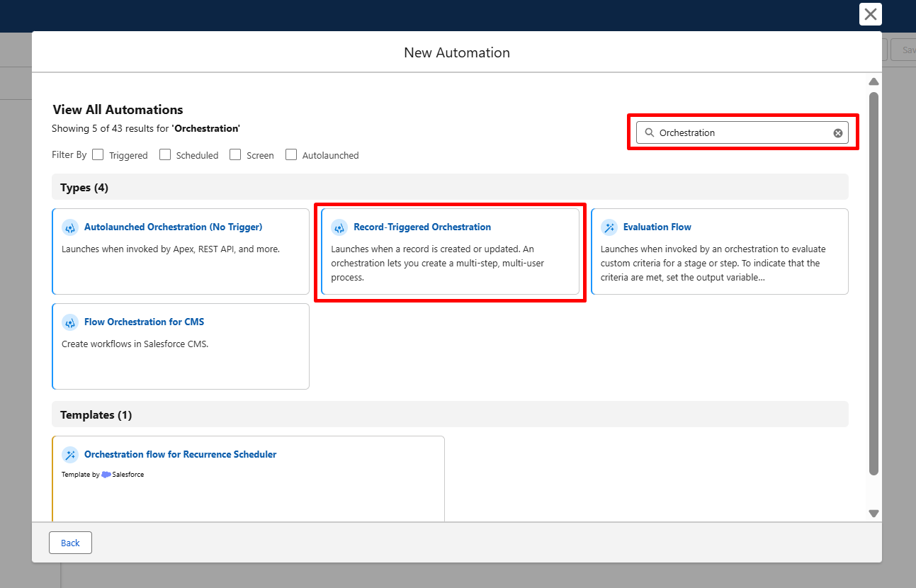Click the scrollbar up arrow

pos(873,81)
